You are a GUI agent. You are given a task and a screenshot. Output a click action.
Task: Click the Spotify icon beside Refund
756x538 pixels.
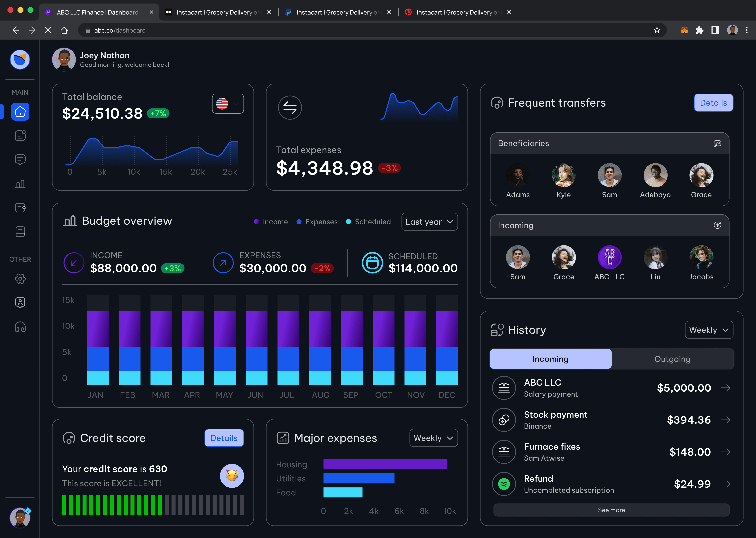pos(504,484)
